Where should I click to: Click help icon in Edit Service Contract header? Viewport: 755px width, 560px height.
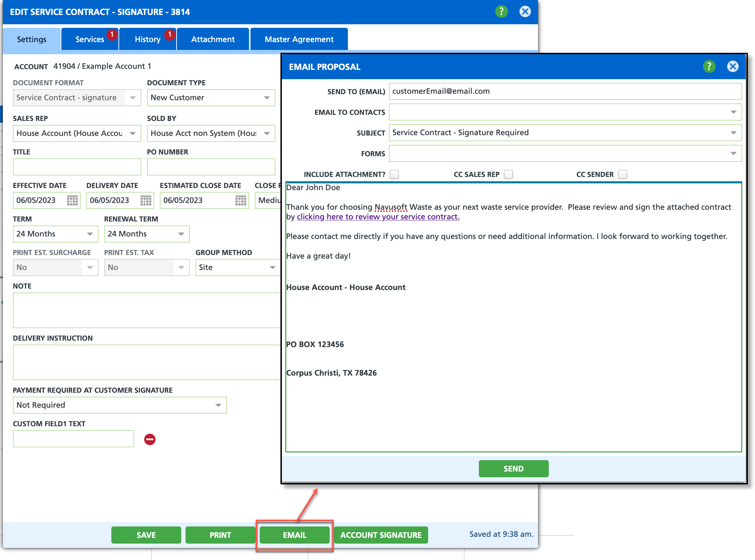pyautogui.click(x=501, y=12)
